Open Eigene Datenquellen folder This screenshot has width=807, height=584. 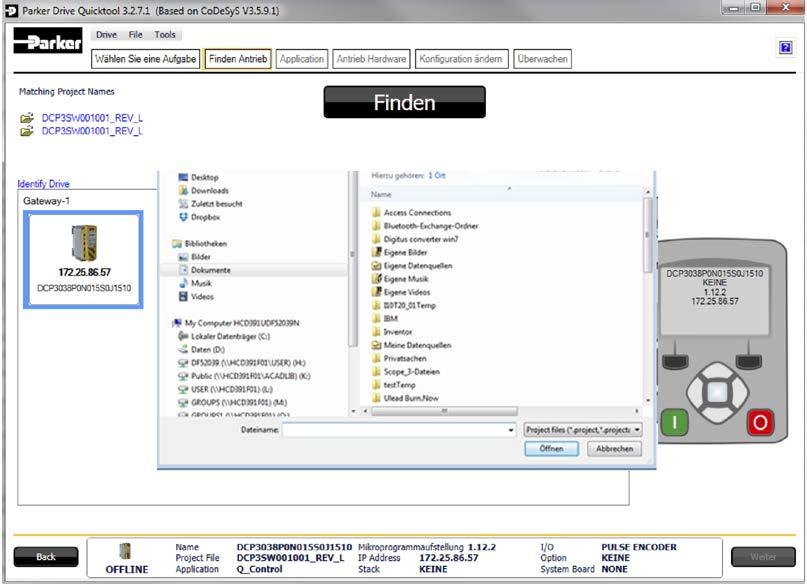tap(412, 266)
